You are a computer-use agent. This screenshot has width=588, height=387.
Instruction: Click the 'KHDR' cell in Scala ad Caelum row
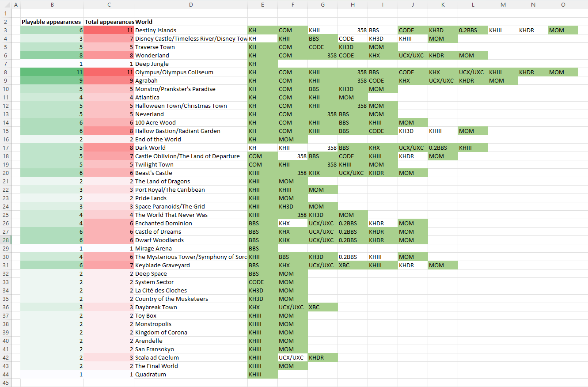tap(322, 357)
